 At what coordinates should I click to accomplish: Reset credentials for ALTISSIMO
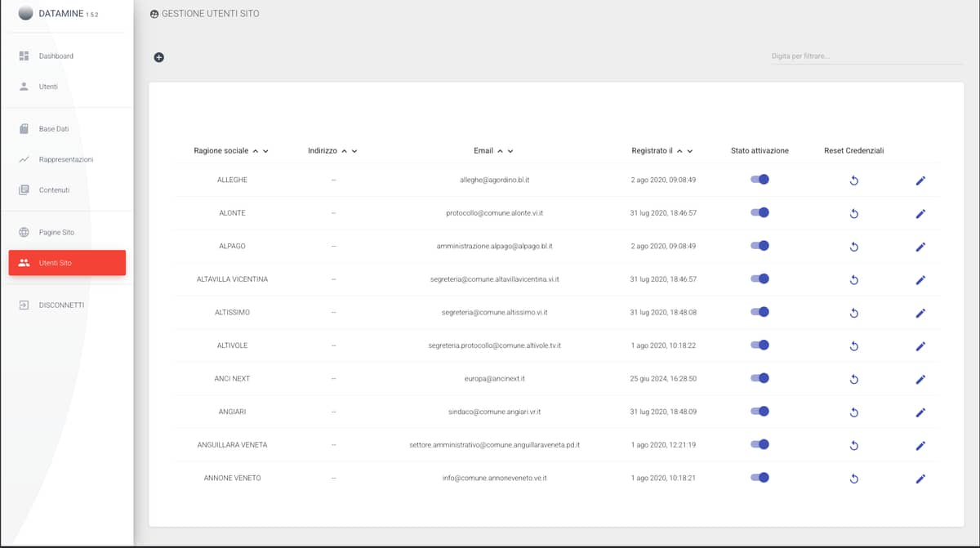click(x=853, y=313)
